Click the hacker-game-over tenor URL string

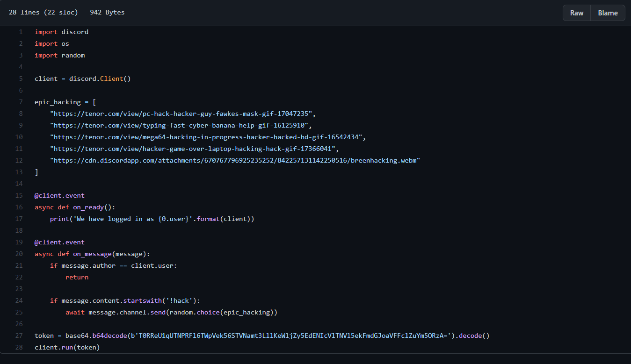193,149
